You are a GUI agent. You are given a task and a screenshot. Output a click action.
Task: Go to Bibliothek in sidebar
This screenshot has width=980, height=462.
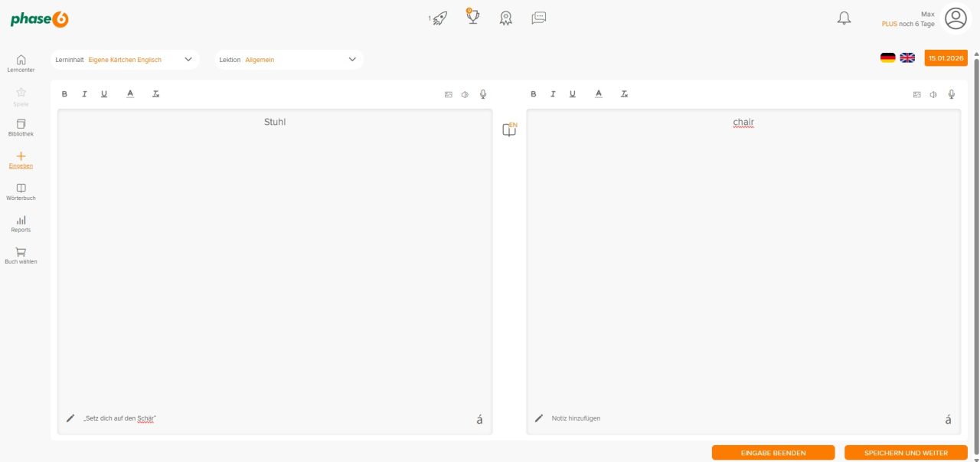click(21, 127)
